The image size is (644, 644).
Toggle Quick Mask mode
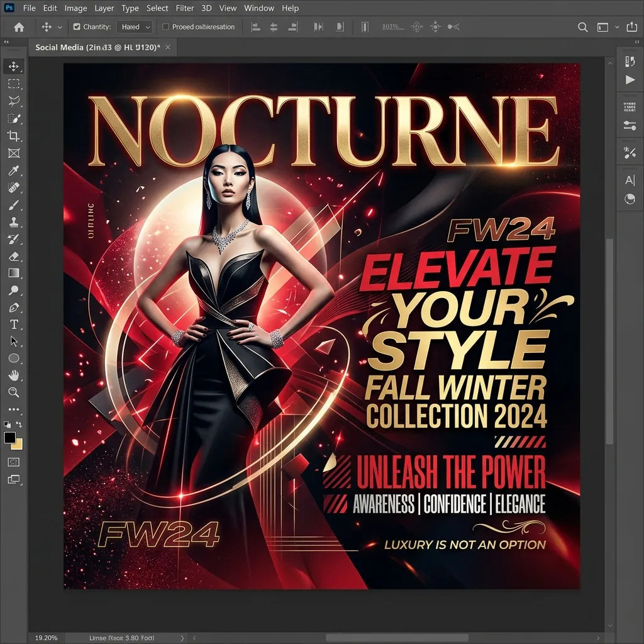pos(14,462)
